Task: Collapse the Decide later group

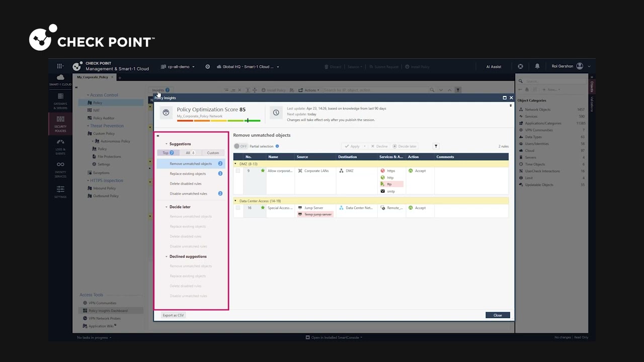Action: click(x=167, y=207)
